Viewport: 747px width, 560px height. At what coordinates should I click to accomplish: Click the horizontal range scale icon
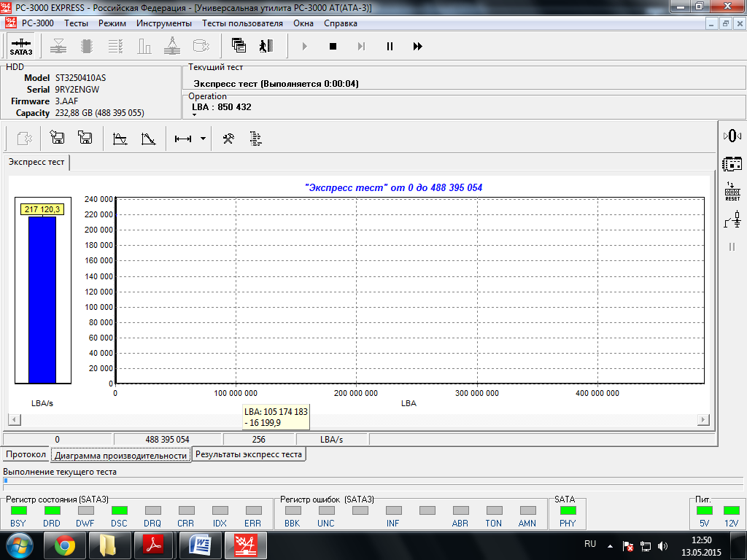[x=183, y=139]
